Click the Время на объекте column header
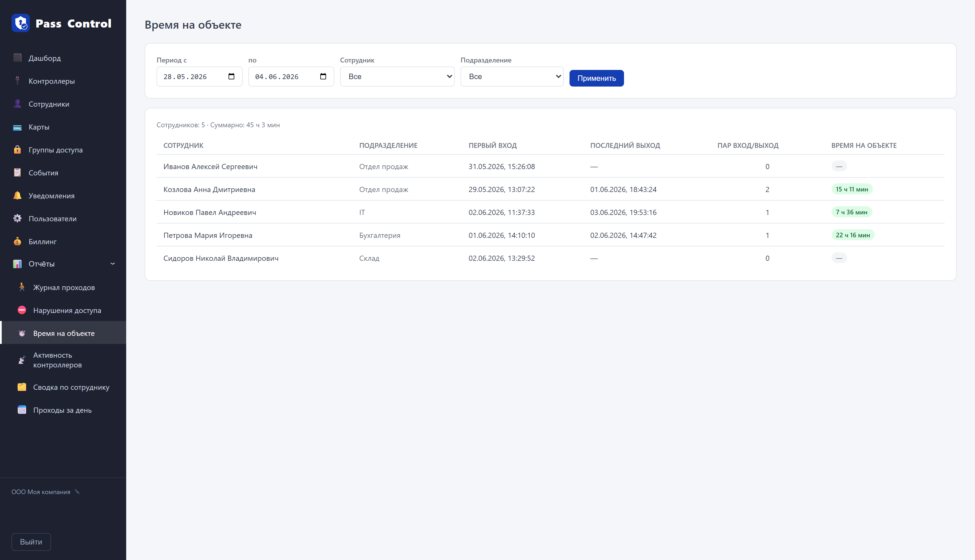The height and width of the screenshot is (560, 975). click(x=864, y=145)
